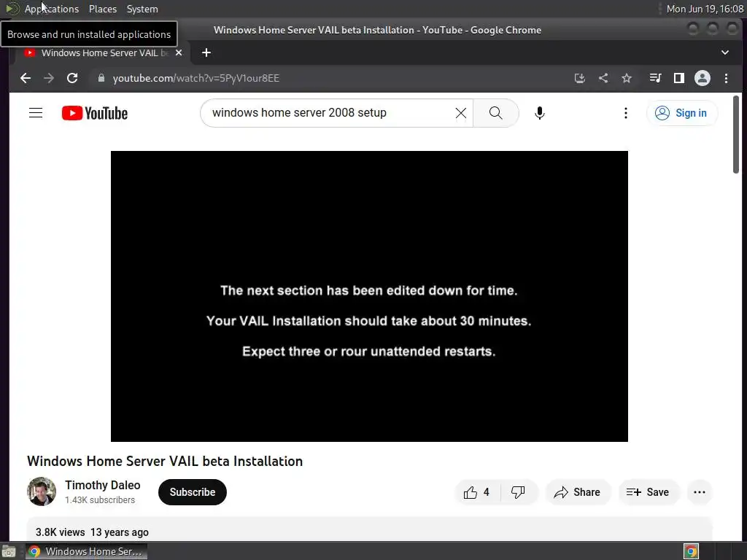Like the video with the thumbs up
The height and width of the screenshot is (560, 747).
(477, 492)
